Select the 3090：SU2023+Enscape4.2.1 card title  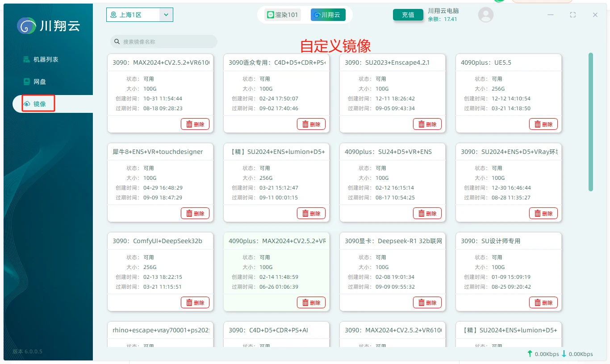(387, 62)
